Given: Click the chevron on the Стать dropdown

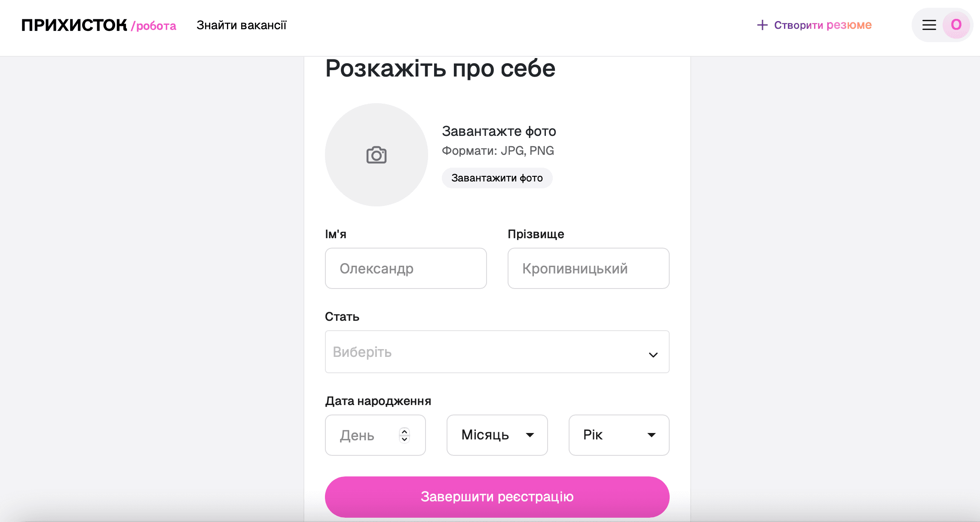Looking at the screenshot, I should 653,354.
